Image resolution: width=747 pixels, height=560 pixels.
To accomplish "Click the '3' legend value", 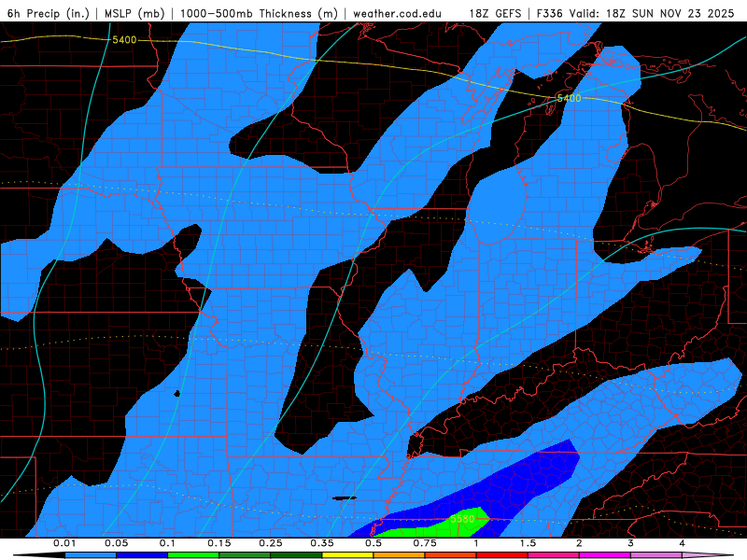I will (630, 543).
